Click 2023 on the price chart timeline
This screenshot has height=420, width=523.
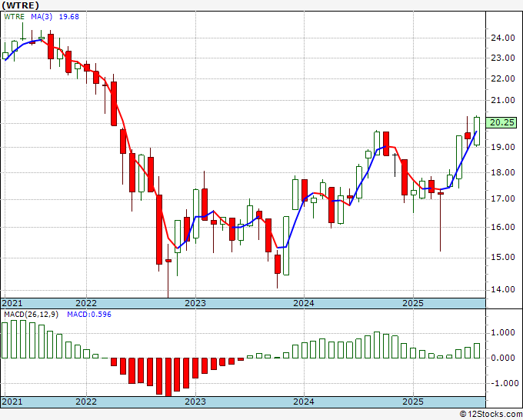pos(195,303)
